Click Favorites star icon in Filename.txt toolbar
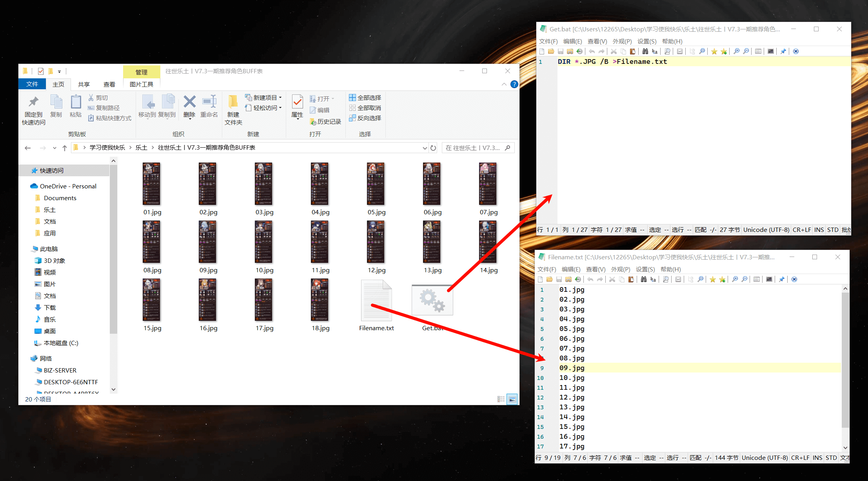The width and height of the screenshot is (868, 481). (x=712, y=279)
